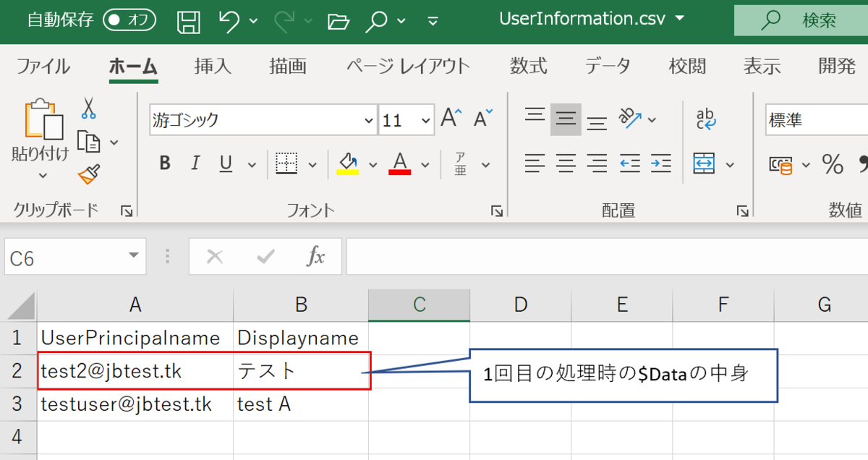Switch to the 挿入 tab
The height and width of the screenshot is (460, 868).
pos(213,67)
